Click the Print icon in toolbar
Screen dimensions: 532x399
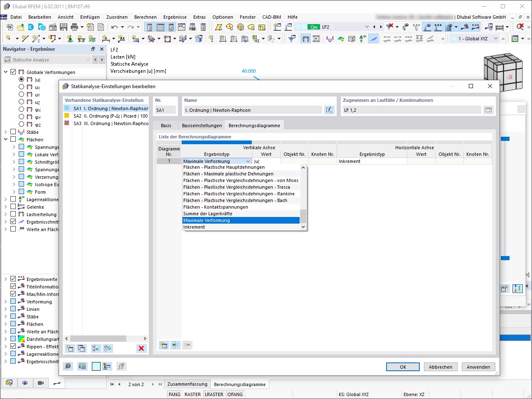click(x=74, y=27)
